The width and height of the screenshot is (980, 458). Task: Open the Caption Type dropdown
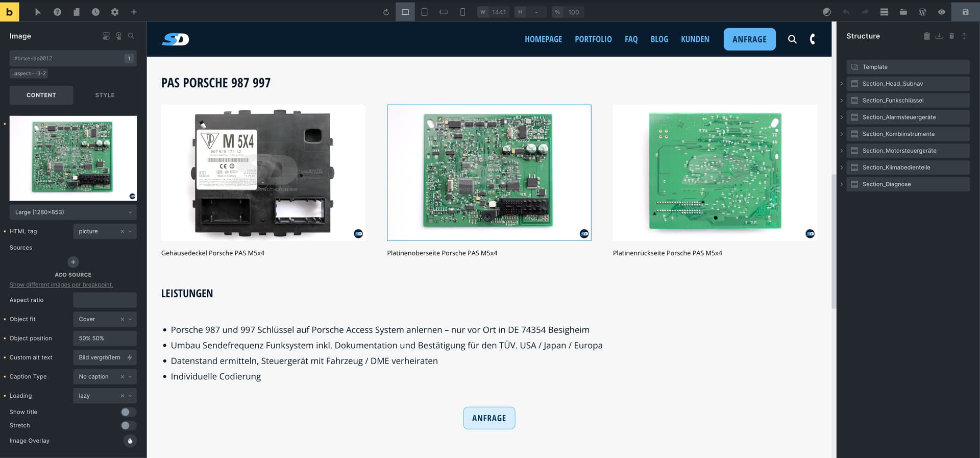coord(105,376)
